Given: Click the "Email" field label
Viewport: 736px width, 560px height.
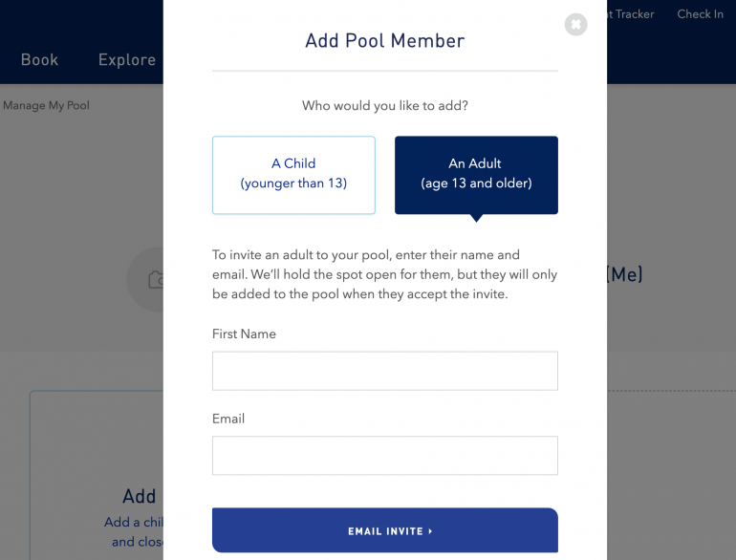Looking at the screenshot, I should click(x=228, y=419).
